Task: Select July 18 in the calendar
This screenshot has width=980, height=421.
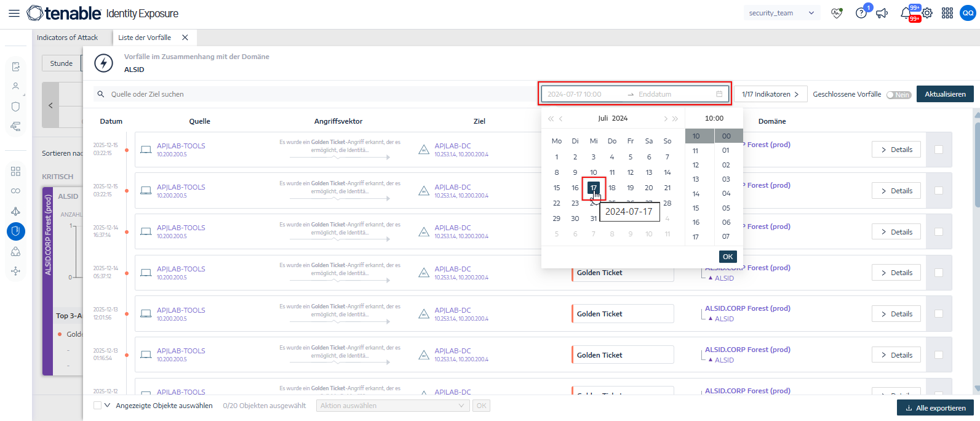Action: pos(612,188)
